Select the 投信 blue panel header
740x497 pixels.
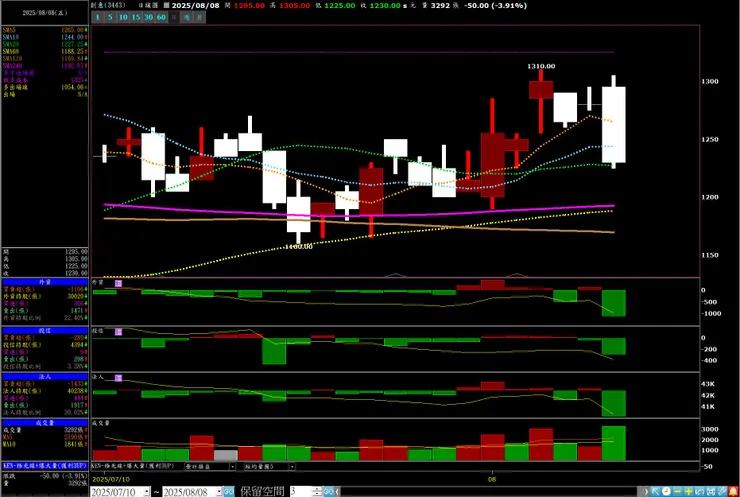click(x=45, y=330)
